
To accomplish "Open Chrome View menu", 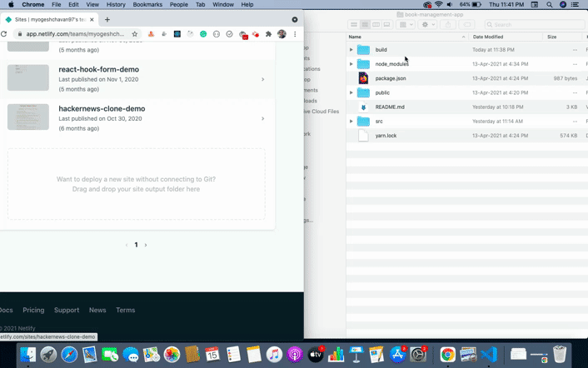I will tap(92, 4).
